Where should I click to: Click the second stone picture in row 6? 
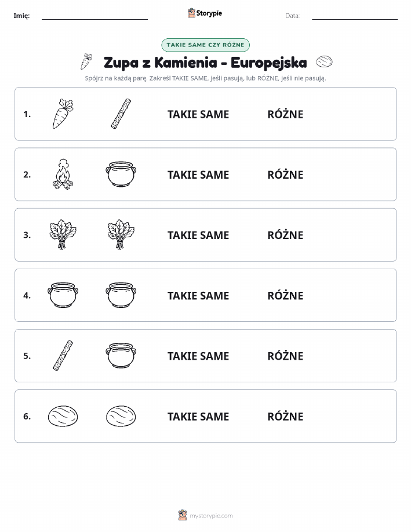(x=121, y=416)
